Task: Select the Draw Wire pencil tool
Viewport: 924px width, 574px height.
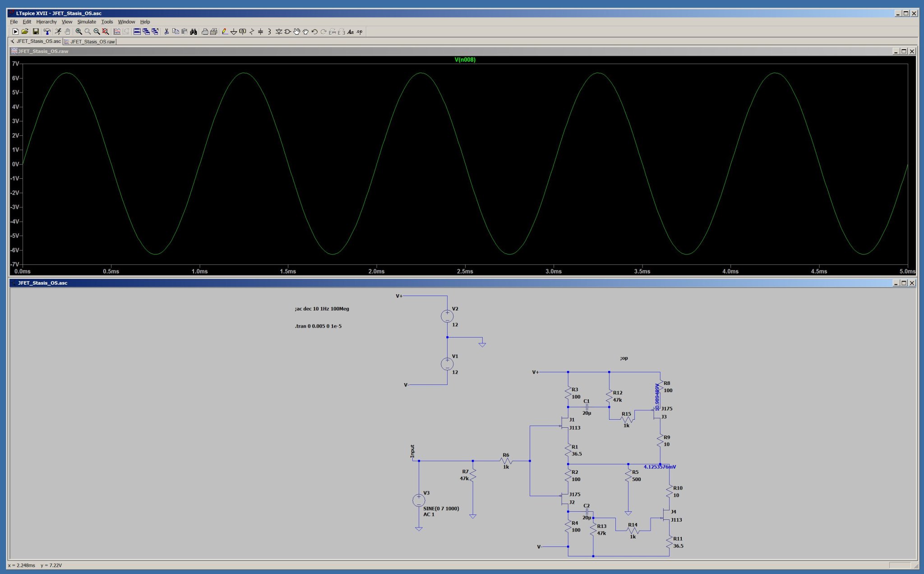Action: (x=224, y=32)
